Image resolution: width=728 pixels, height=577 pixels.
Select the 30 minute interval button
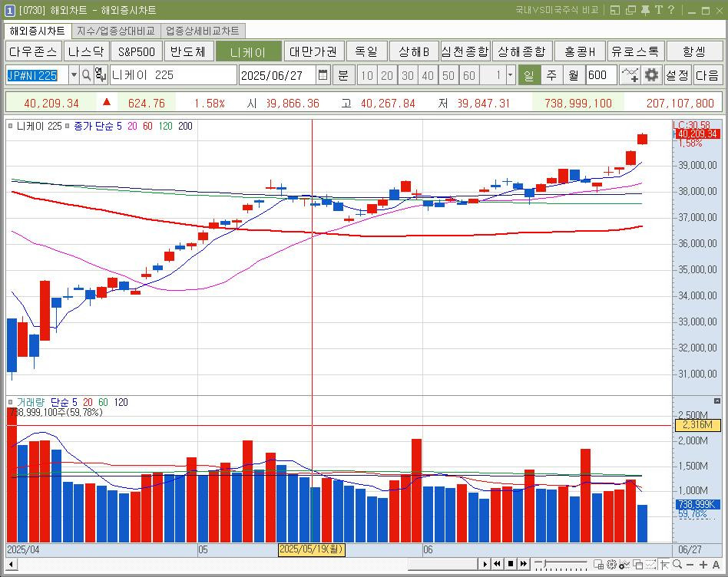coord(408,75)
